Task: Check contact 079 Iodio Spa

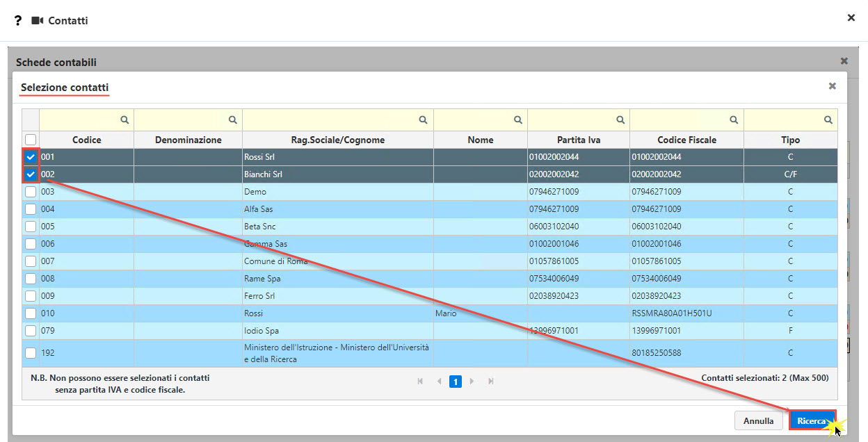Action: click(31, 331)
